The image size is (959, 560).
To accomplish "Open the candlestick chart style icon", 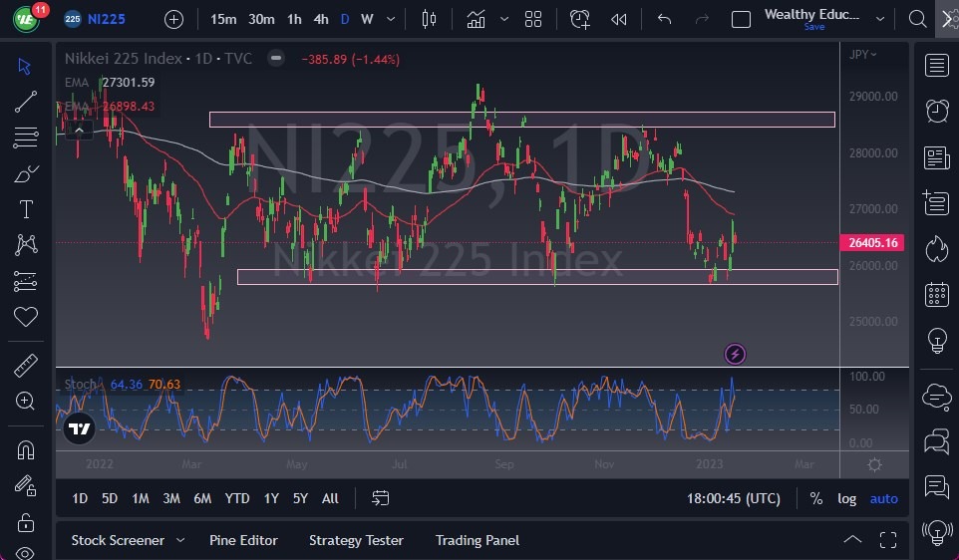I will [430, 19].
